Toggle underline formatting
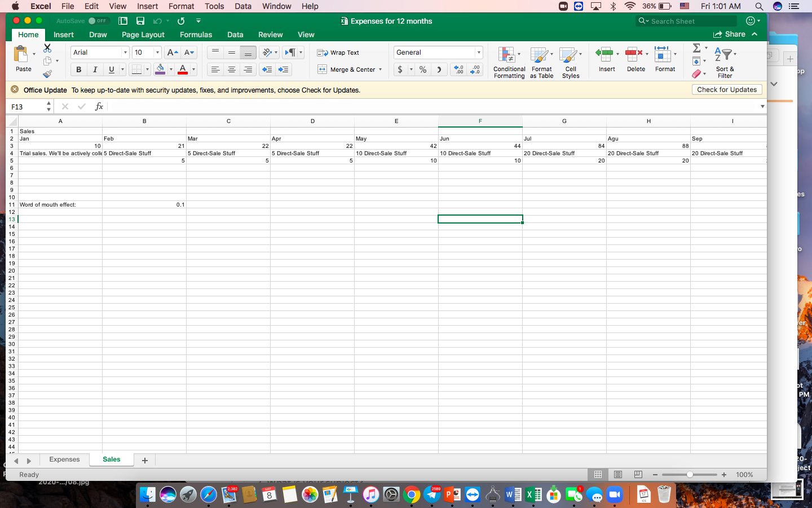Screen dimensions: 812x508 [111, 69]
